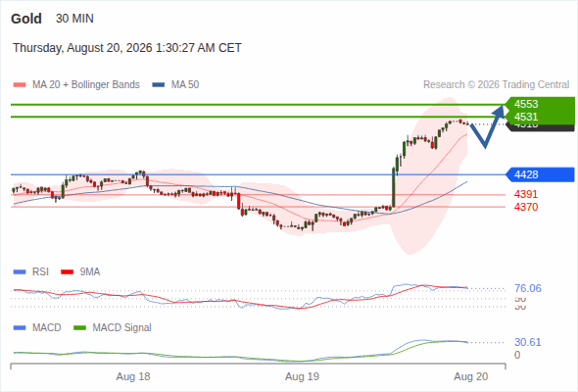The height and width of the screenshot is (392, 578).
Task: Click the 4553 resistance price tag
Action: [x=539, y=104]
